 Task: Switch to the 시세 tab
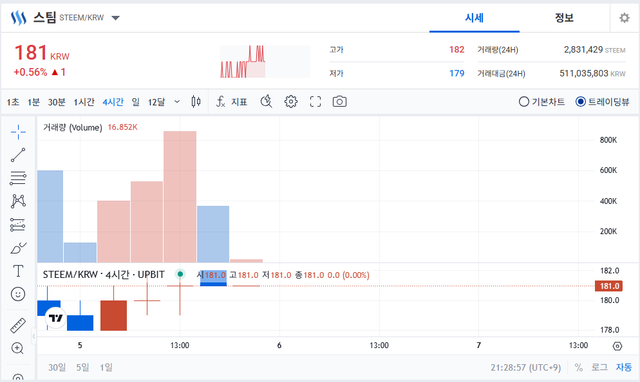point(474,18)
